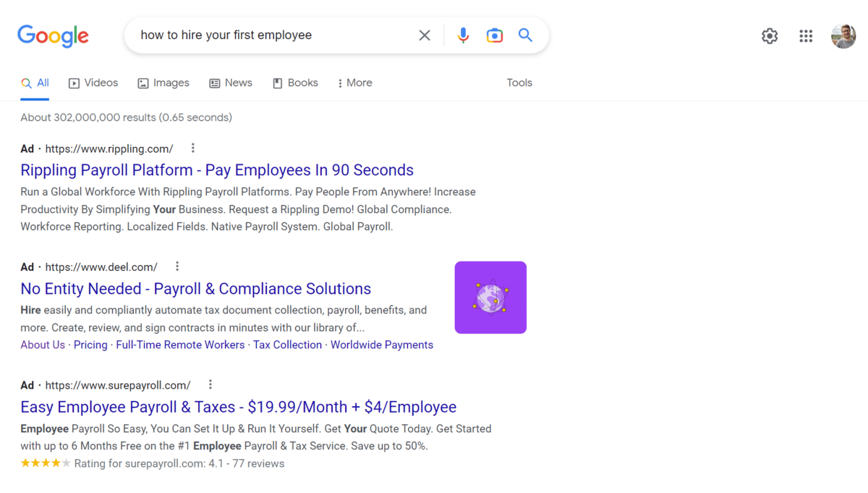Click the Google logo
The image size is (868, 493).
tap(54, 35)
